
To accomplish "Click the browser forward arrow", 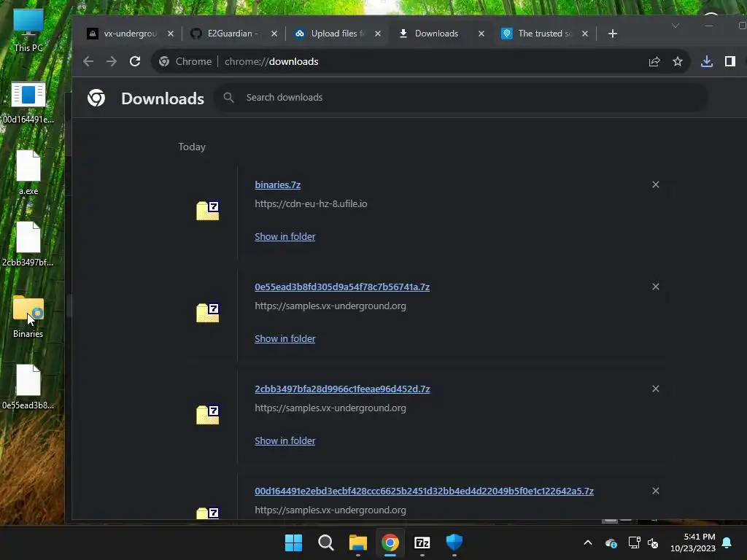I will coord(112,61).
